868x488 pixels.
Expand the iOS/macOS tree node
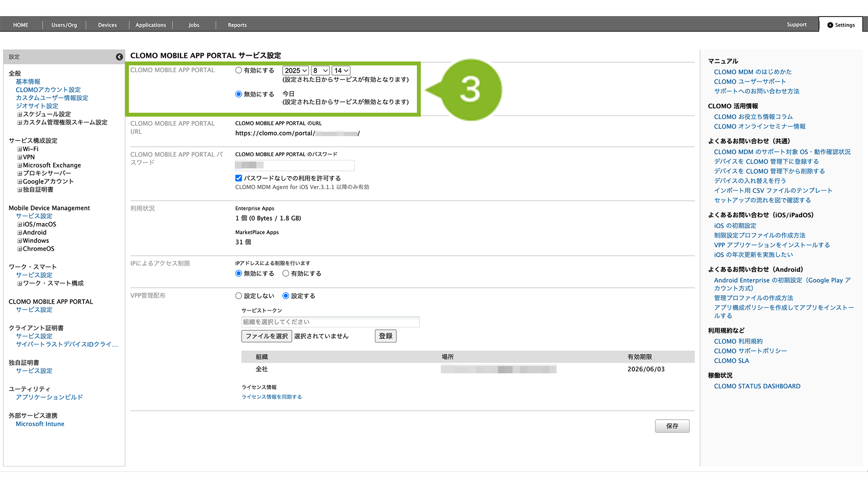(x=20, y=224)
